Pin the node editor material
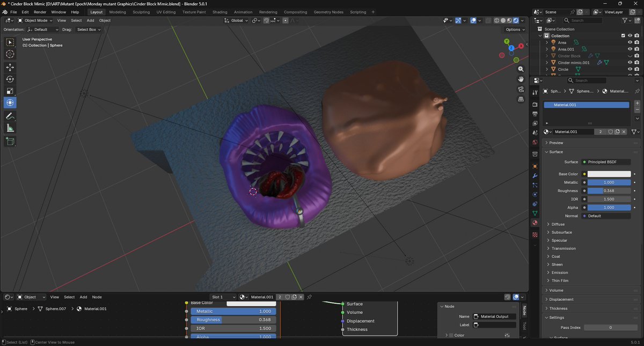The height and width of the screenshot is (346, 644). [309, 297]
